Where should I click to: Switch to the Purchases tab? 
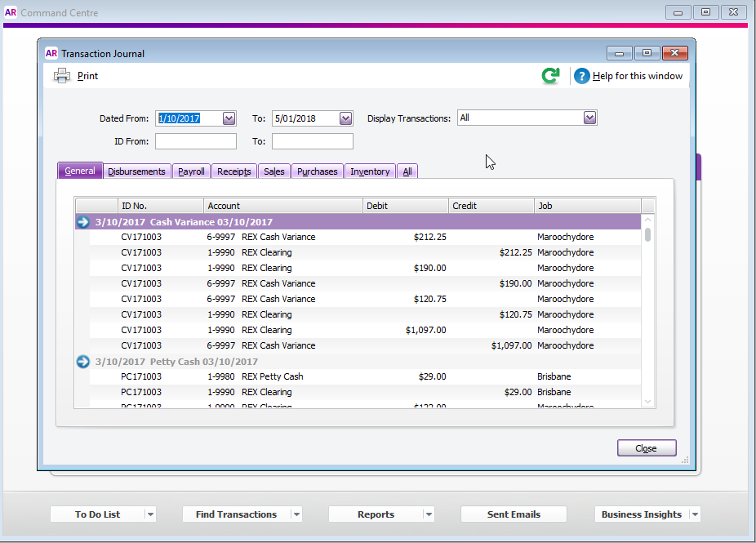click(318, 171)
